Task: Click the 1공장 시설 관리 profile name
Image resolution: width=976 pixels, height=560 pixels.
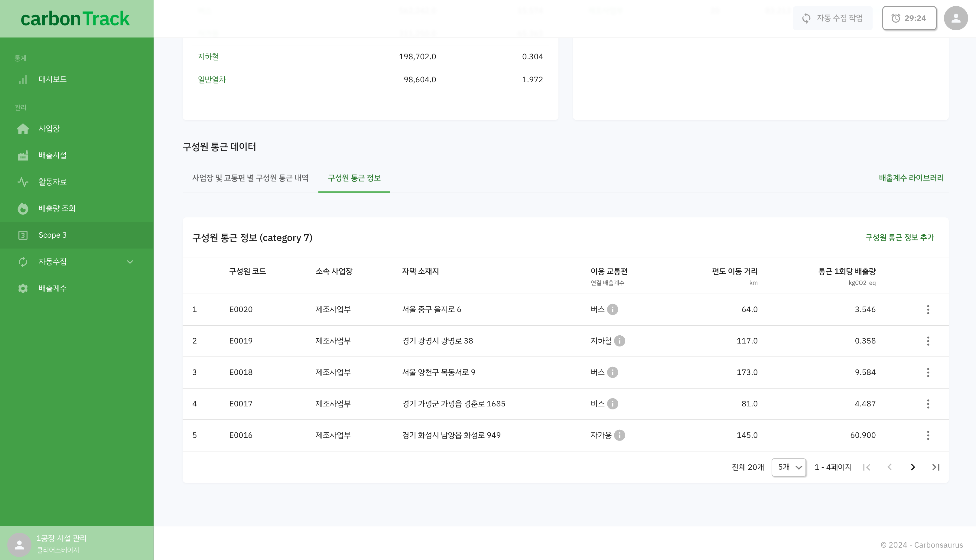Action: click(61, 539)
